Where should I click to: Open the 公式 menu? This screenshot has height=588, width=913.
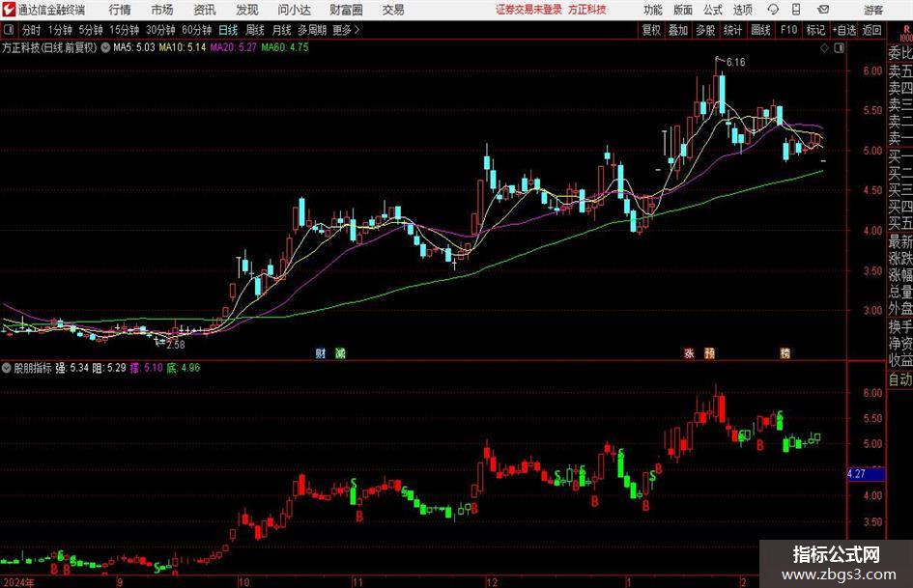point(713,10)
